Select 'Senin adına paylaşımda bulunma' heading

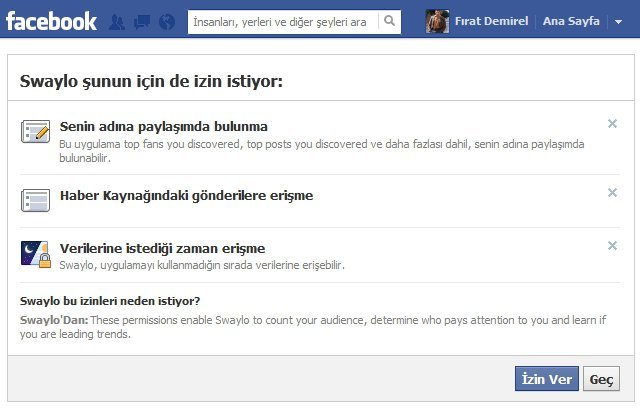click(x=164, y=127)
